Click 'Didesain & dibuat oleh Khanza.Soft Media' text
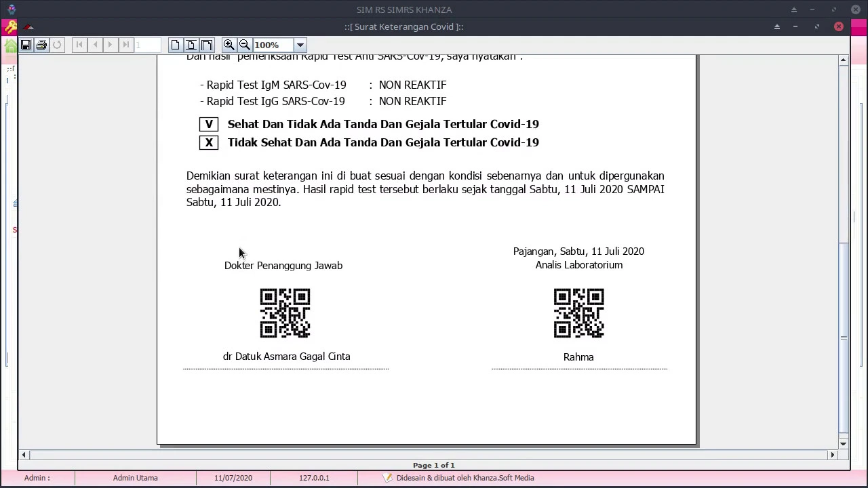Viewport: 868px width, 488px height. (x=465, y=478)
